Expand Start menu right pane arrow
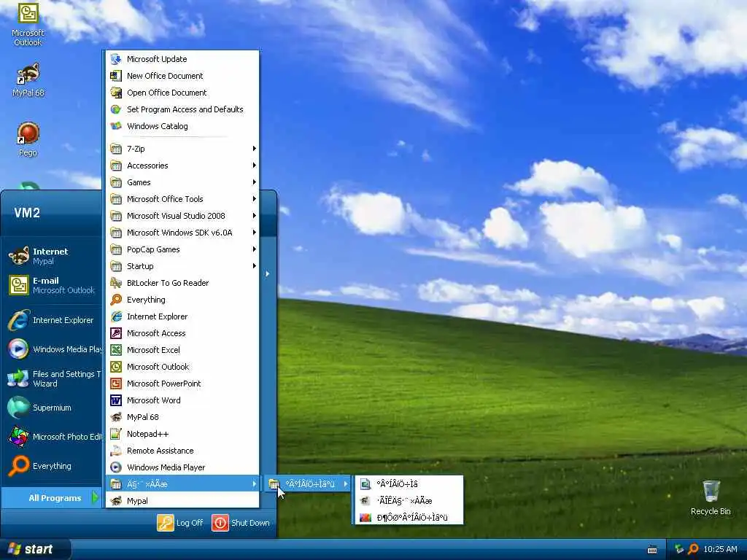This screenshot has height=560, width=747. point(268,274)
